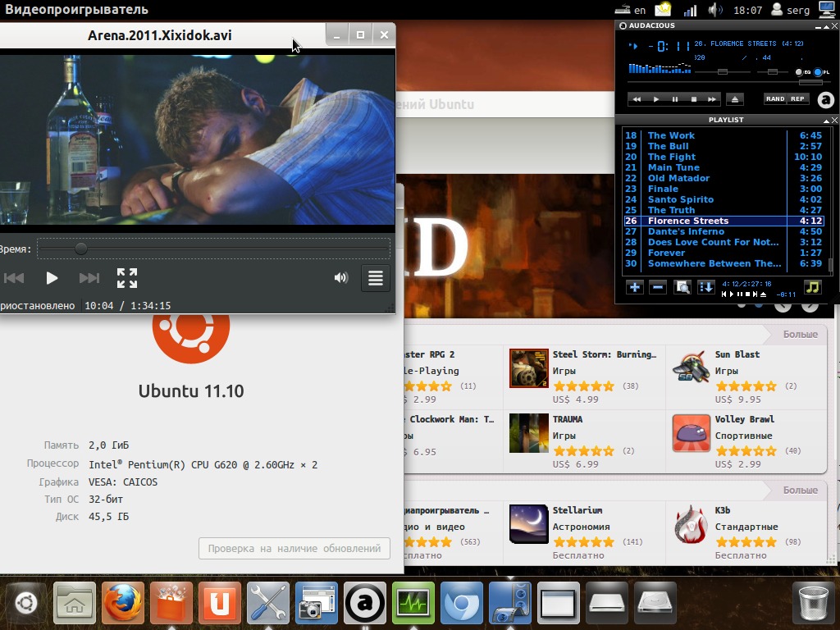Skip to next chapter in video player
Image resolution: width=840 pixels, height=630 pixels.
point(89,277)
